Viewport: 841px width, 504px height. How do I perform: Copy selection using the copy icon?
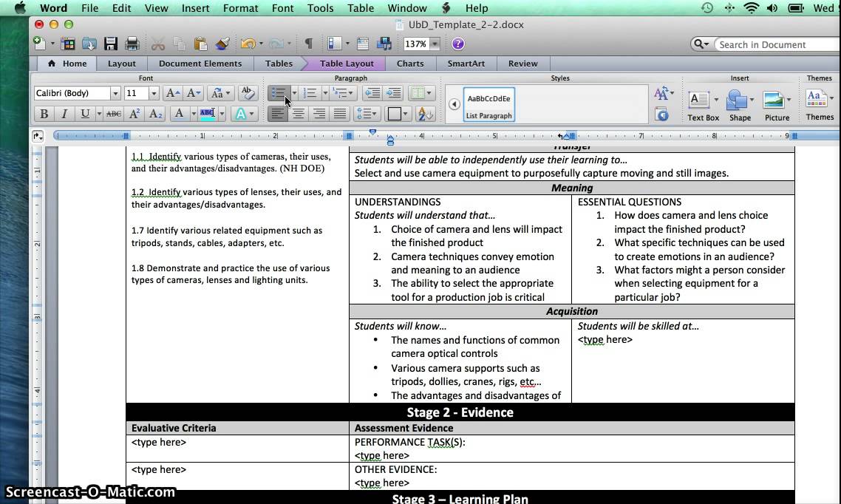coord(179,44)
